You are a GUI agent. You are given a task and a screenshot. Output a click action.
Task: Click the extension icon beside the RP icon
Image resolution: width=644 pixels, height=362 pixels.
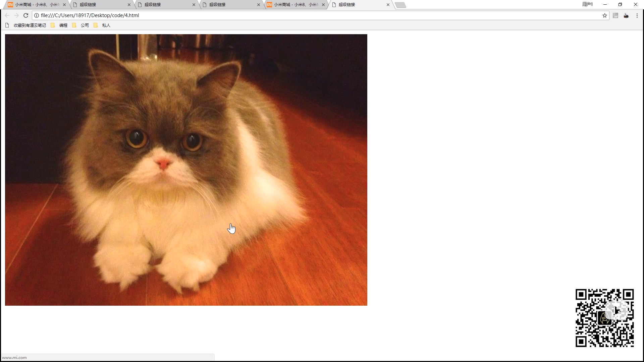pos(626,15)
